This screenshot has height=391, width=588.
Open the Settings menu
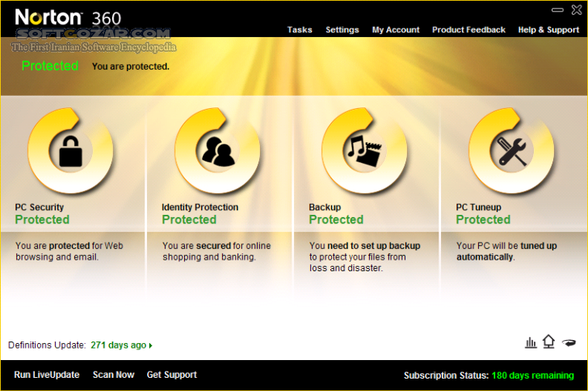click(x=342, y=29)
